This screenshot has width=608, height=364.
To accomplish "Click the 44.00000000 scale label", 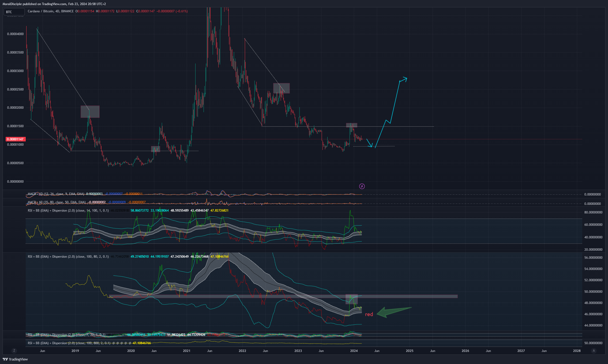I will point(593,325).
